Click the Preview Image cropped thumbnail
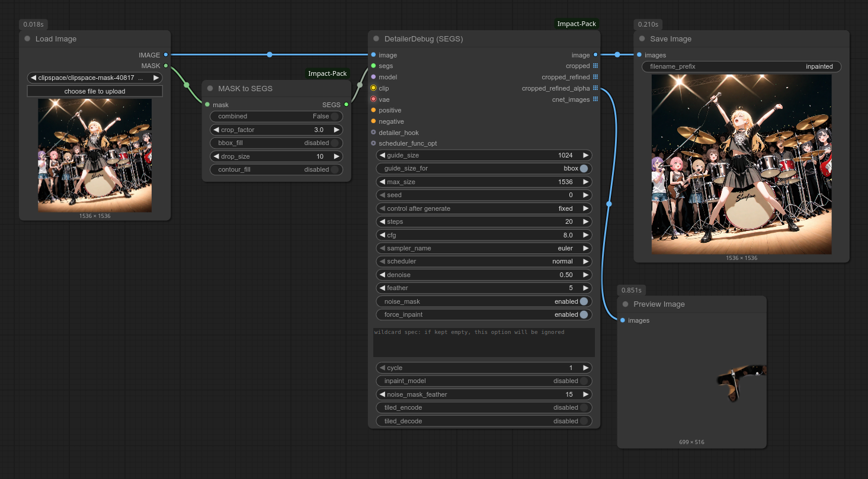The width and height of the screenshot is (868, 479). point(741,383)
